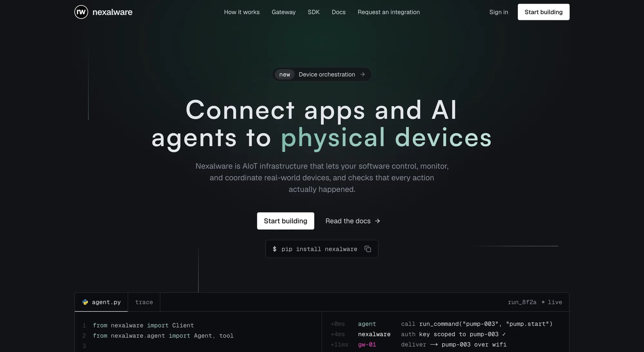Click the Python icon on agent.py tab
Screen dimensions: 644x352
point(85,302)
